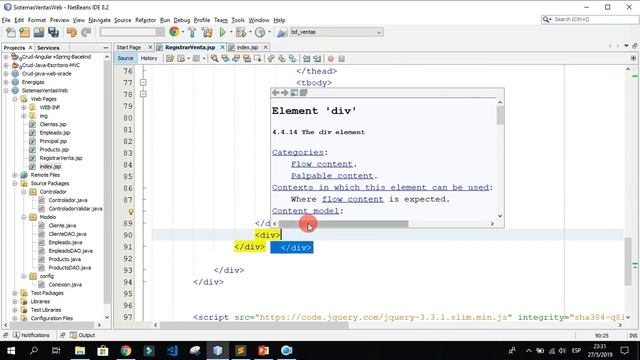Click the Debug Project icon
Viewport: 640px width, 360px height.
(x=241, y=32)
